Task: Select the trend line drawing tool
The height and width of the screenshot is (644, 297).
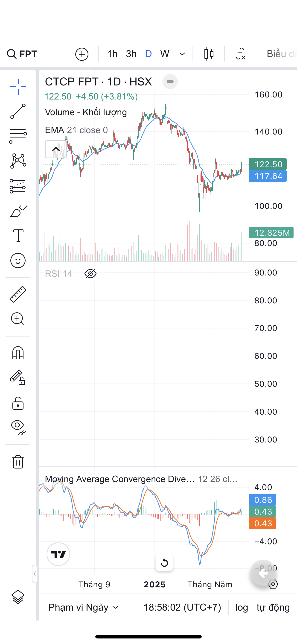Action: pos(18,111)
